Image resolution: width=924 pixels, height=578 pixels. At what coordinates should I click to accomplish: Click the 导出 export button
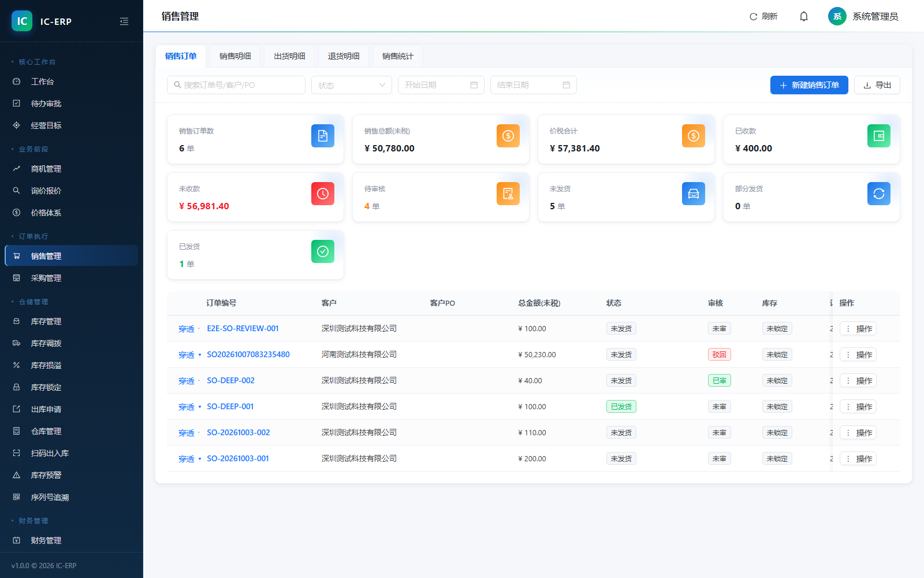click(877, 85)
